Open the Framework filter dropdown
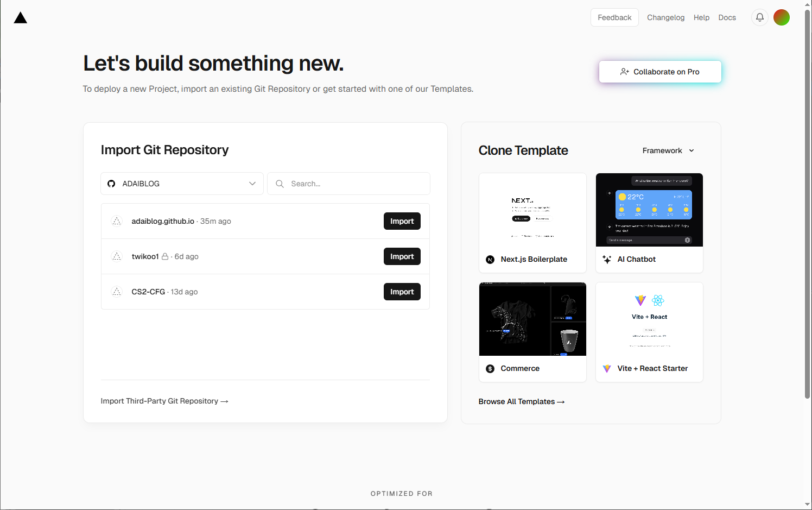Screen dimensions: 812x510 pyautogui.click(x=668, y=150)
